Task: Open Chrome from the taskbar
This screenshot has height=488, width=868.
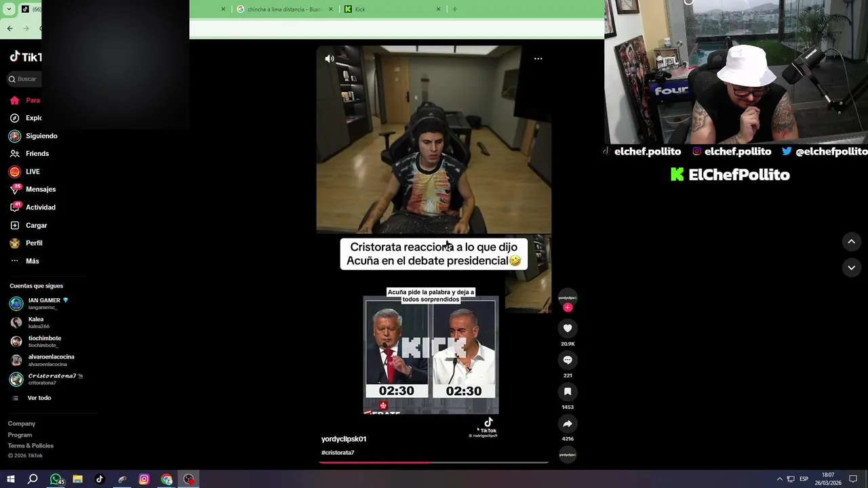Action: coord(167,479)
